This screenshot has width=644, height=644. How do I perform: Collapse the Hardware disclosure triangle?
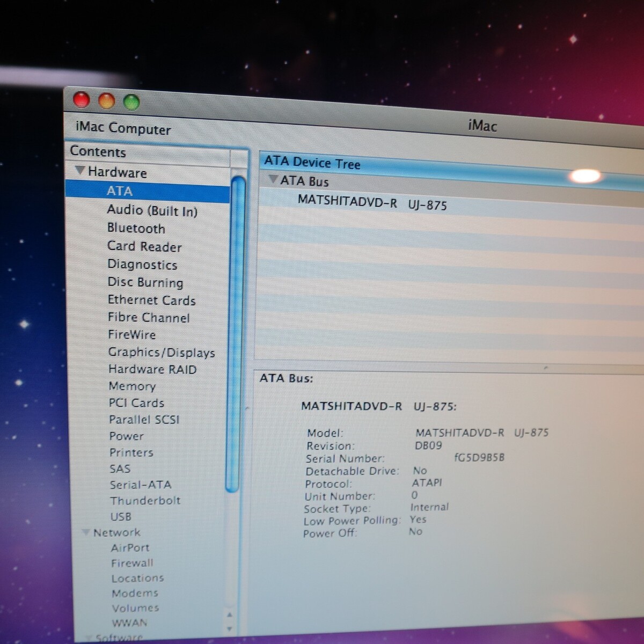[x=80, y=171]
